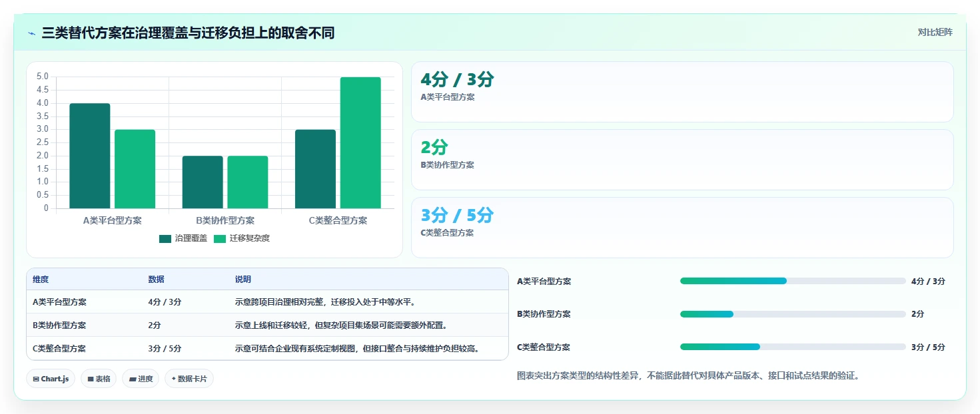The height and width of the screenshot is (414, 980).
Task: Select the 2分 data card value
Action: [435, 148]
